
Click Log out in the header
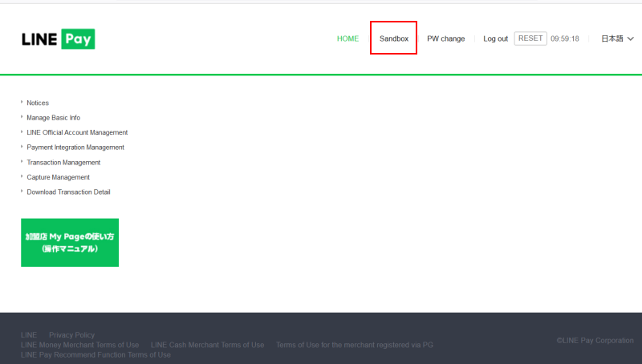(x=495, y=38)
